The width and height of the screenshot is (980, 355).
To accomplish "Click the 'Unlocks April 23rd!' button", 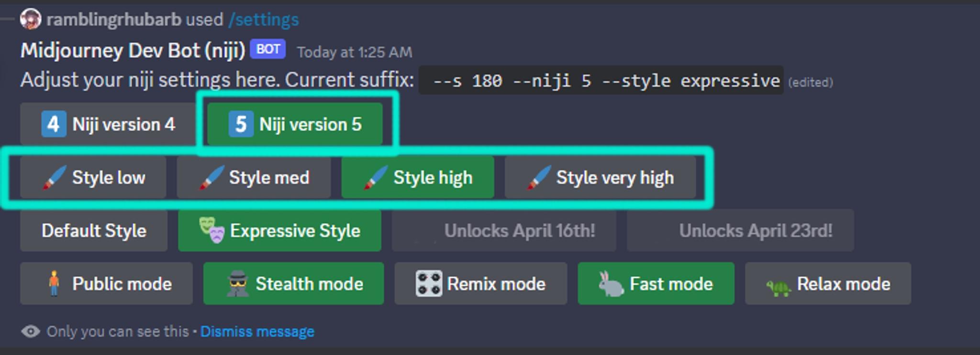I will [740, 230].
